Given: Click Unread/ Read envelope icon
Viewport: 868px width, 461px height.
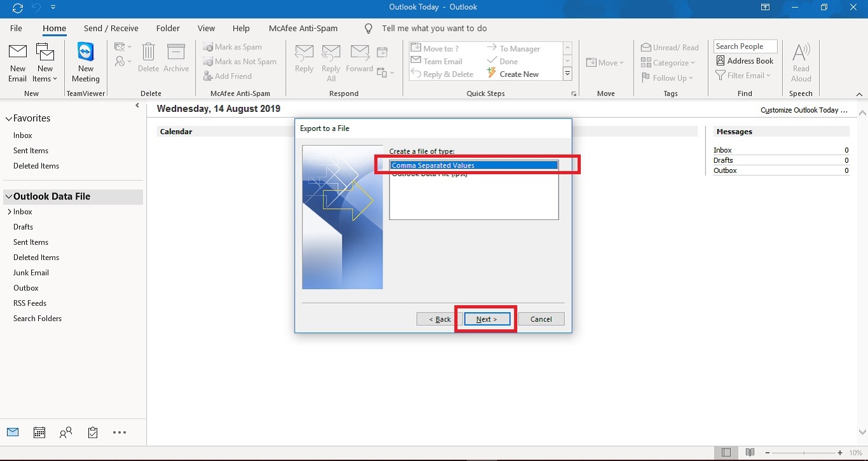Looking at the screenshot, I should click(646, 48).
